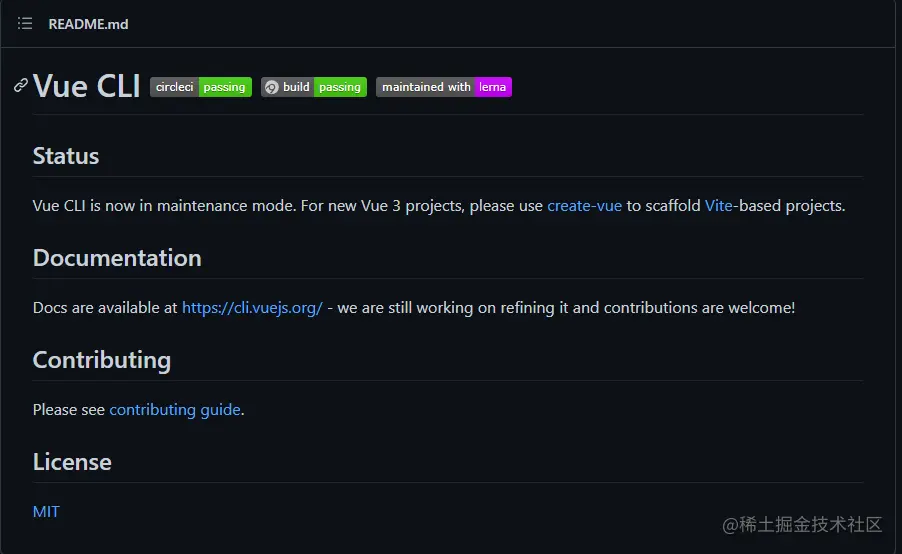The image size is (902, 554).
Task: Click the Status section heading
Action: point(66,156)
